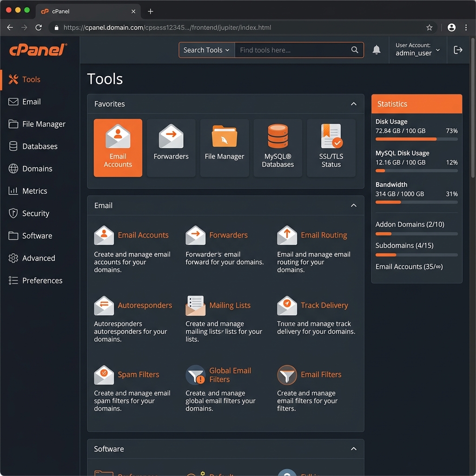Select Security in the sidebar
This screenshot has height=476, width=476.
tap(40, 213)
